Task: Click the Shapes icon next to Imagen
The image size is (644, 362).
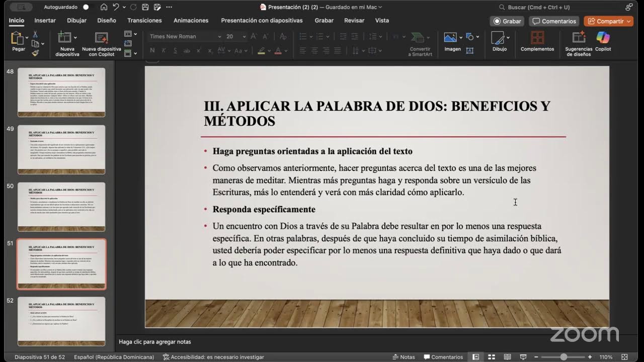Action: (470, 37)
